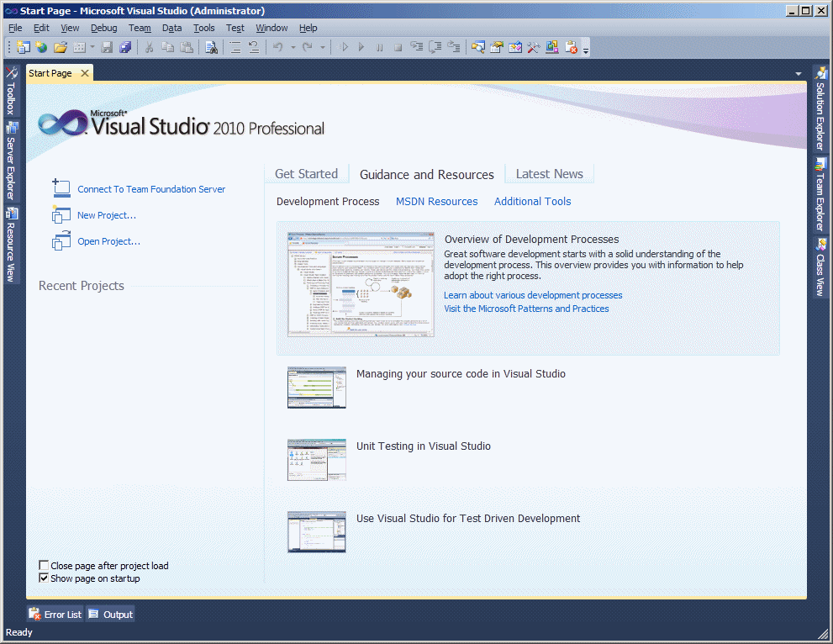This screenshot has height=644, width=833.
Task: Open the Team menu
Action: (x=140, y=28)
